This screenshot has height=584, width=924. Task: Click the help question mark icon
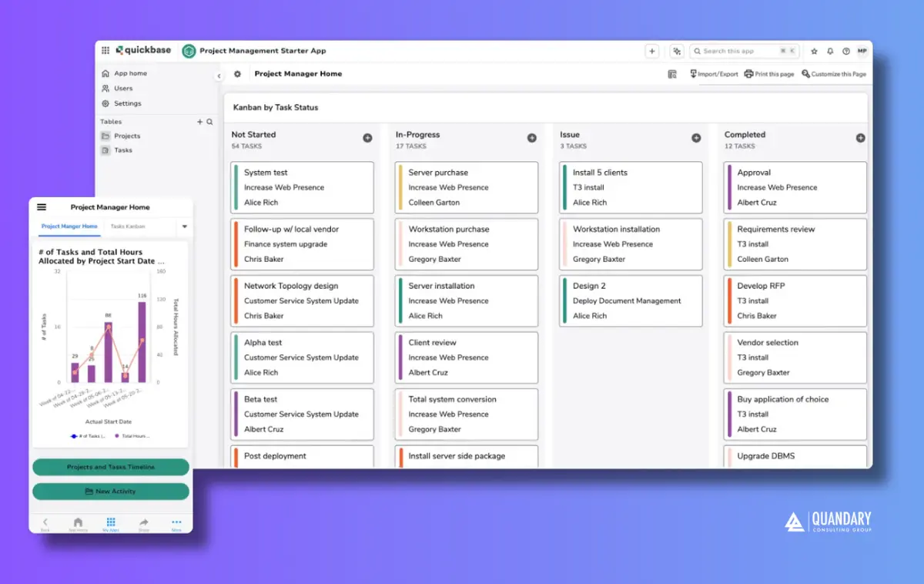pyautogui.click(x=846, y=51)
